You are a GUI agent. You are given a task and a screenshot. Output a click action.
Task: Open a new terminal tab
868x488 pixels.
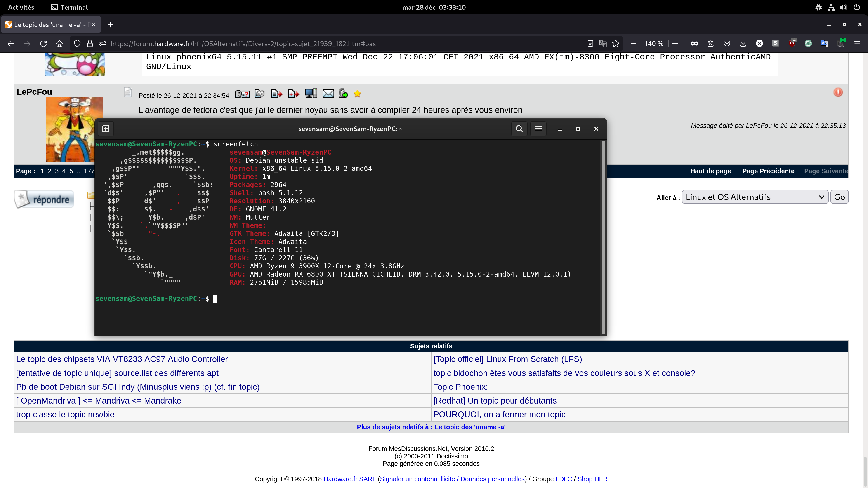tap(106, 129)
